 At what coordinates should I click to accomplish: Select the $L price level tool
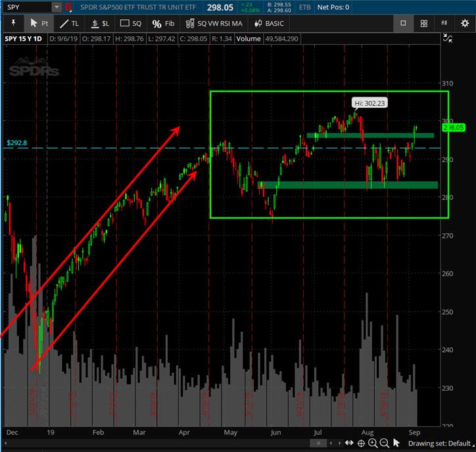pyautogui.click(x=100, y=24)
